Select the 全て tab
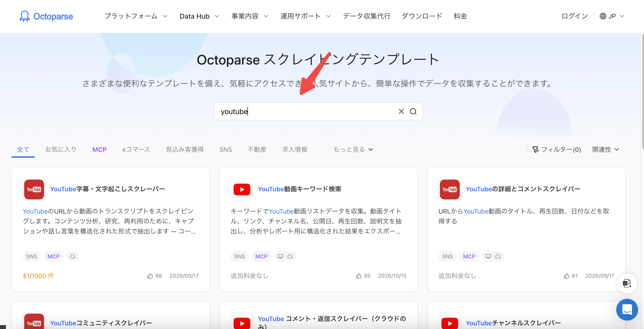This screenshot has width=644, height=329. click(x=23, y=149)
